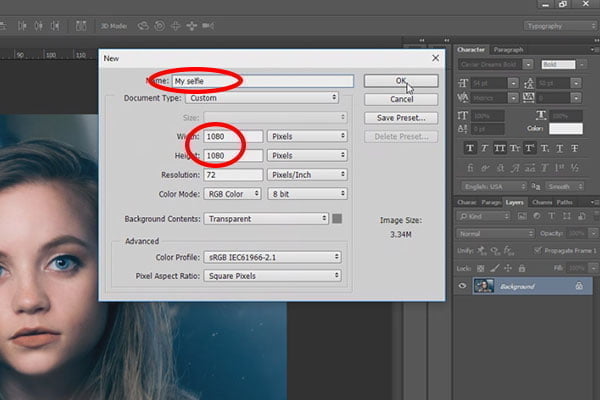Click the Character panel text Color swatch
Viewport: 600px width, 400px height.
pyautogui.click(x=566, y=129)
